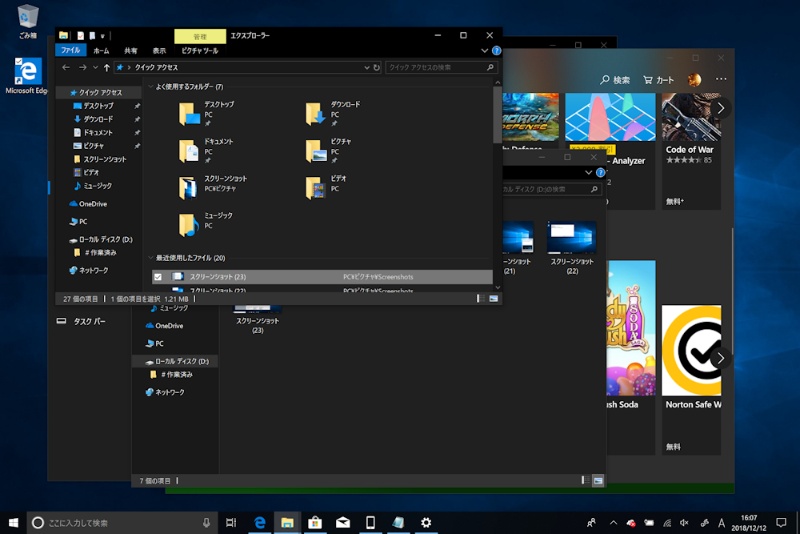Show hidden system tray icons
800x534 pixels.
[613, 523]
